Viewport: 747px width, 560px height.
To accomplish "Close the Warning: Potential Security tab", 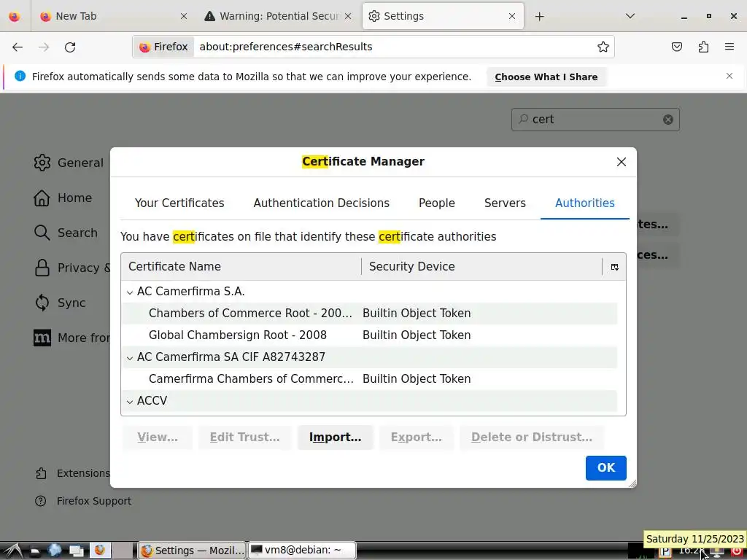I will 348,16.
